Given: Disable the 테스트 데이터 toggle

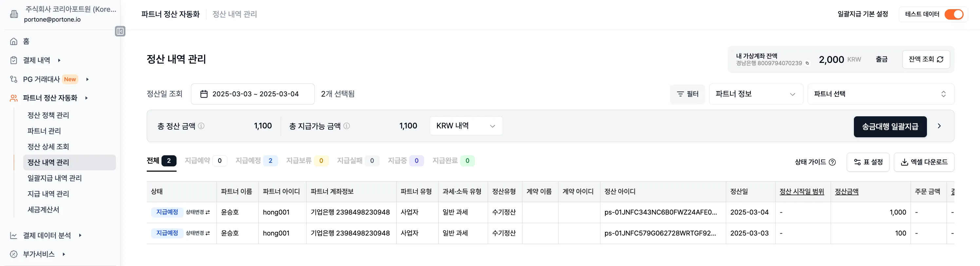Looking at the screenshot, I should [x=955, y=14].
